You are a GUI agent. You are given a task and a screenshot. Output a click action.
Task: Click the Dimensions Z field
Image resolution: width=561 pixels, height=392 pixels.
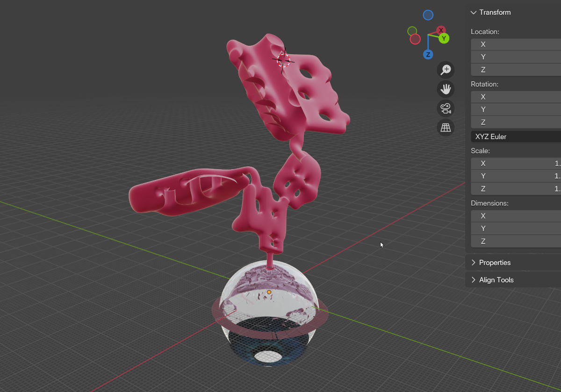pyautogui.click(x=516, y=241)
